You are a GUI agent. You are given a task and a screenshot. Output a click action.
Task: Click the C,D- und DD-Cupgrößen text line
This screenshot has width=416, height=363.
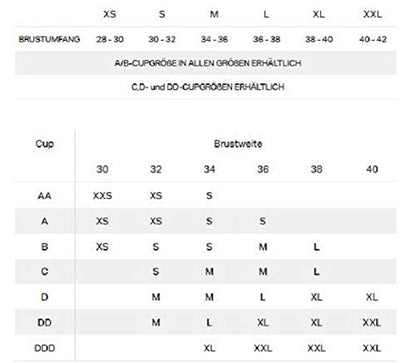(208, 87)
